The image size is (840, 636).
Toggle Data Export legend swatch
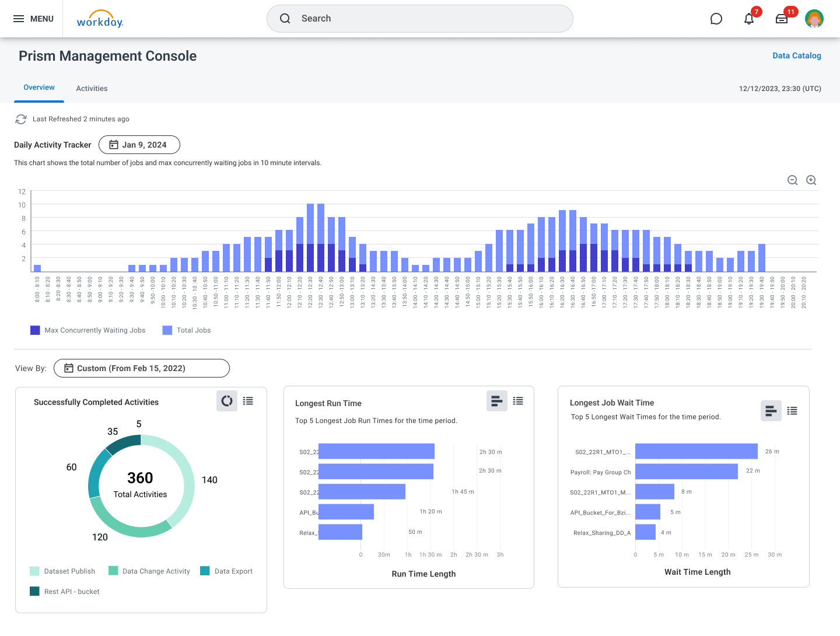click(205, 571)
